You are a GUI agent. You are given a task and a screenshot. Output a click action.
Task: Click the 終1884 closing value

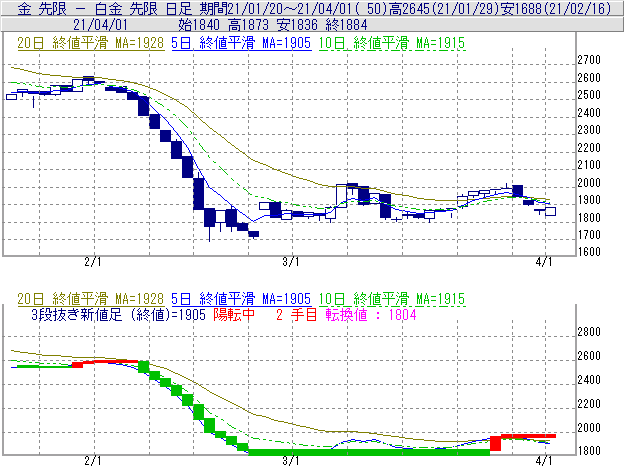click(347, 25)
